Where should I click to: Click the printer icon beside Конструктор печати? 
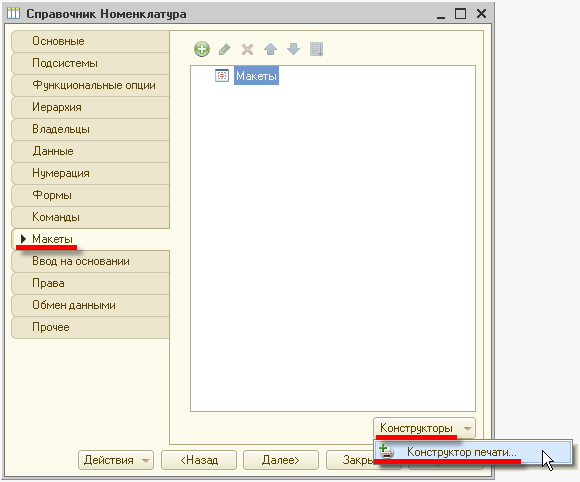coord(386,451)
